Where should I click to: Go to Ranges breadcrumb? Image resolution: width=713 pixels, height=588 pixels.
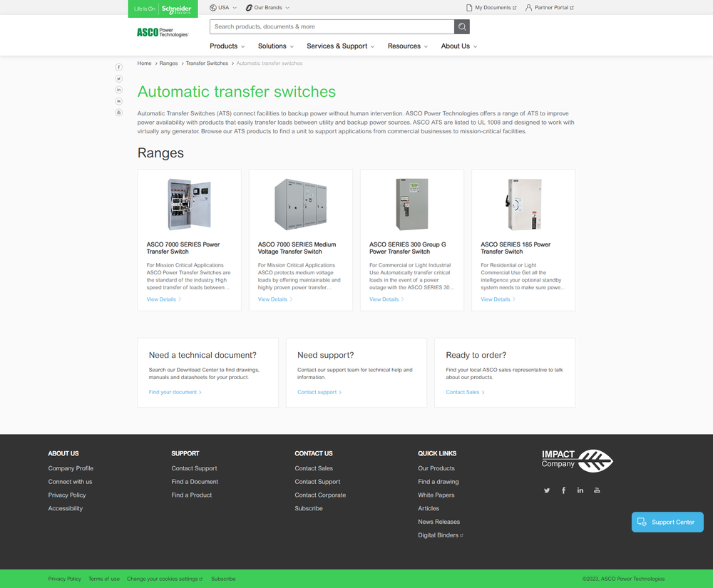pyautogui.click(x=168, y=63)
